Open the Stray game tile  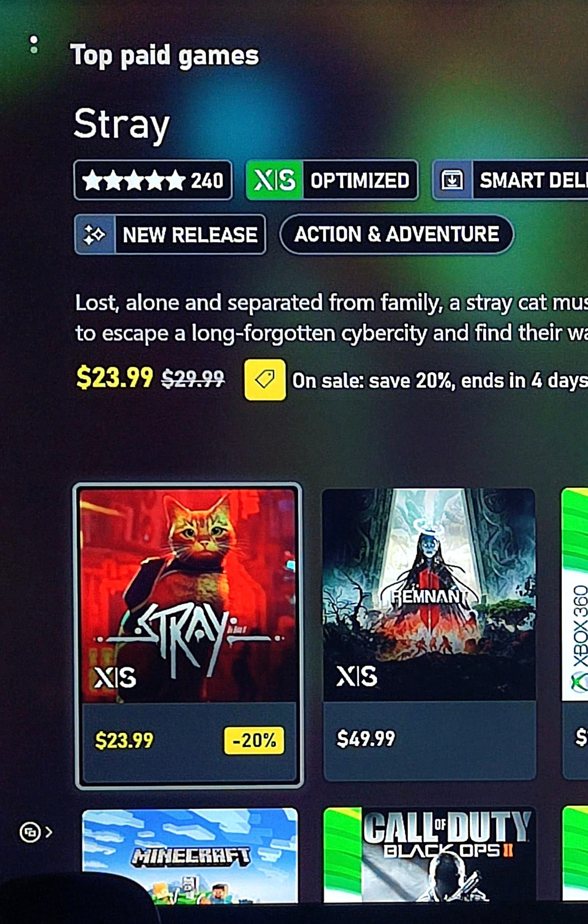click(x=188, y=635)
